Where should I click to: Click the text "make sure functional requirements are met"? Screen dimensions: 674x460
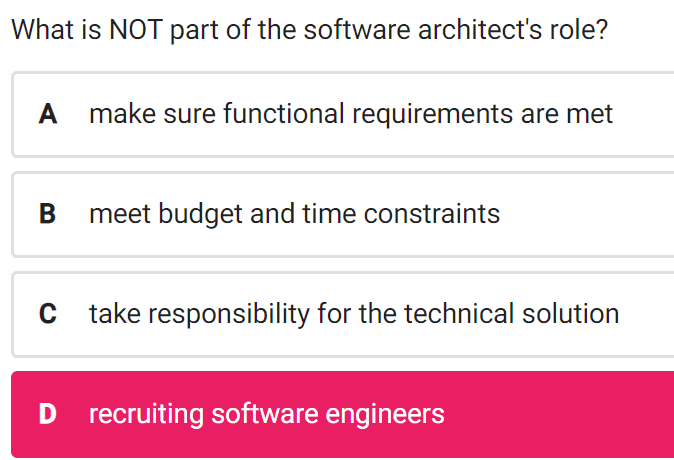[351, 114]
